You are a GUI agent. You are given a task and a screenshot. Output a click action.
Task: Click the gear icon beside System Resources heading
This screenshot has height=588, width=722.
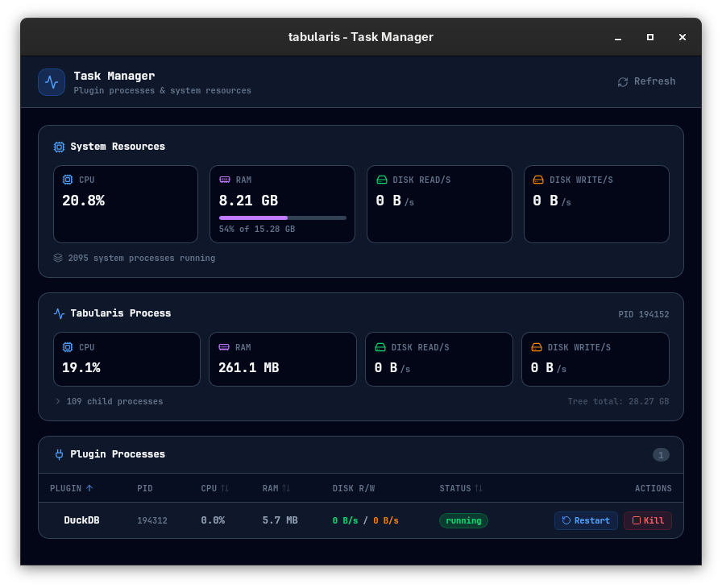point(59,147)
